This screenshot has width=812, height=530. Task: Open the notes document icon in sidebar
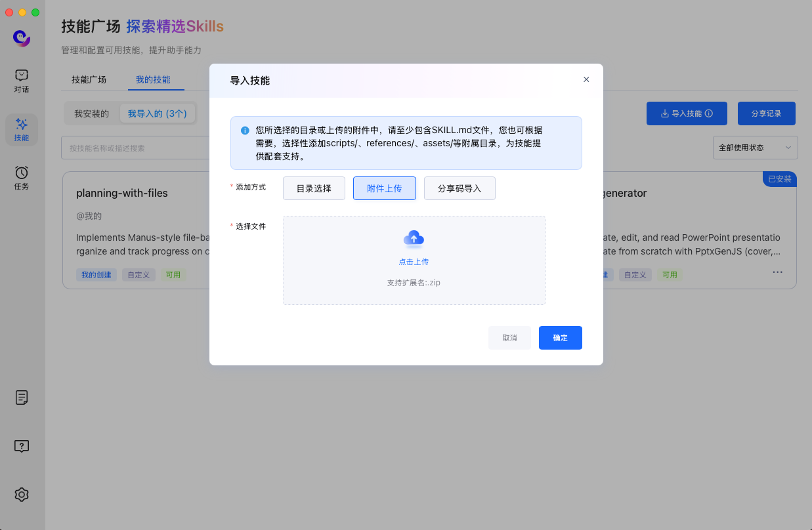[22, 397]
